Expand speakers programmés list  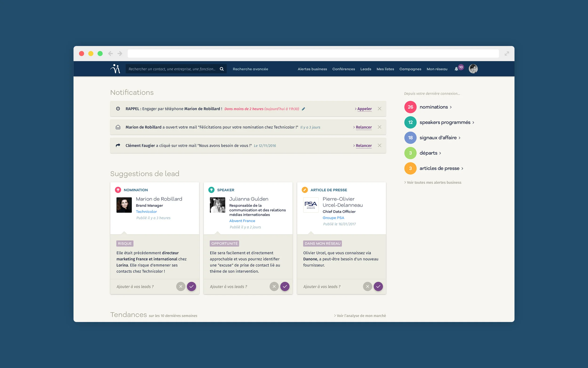point(473,123)
